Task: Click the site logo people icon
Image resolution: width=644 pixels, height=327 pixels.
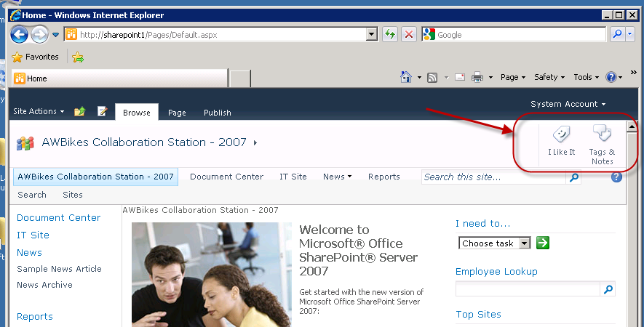Action: [25, 143]
